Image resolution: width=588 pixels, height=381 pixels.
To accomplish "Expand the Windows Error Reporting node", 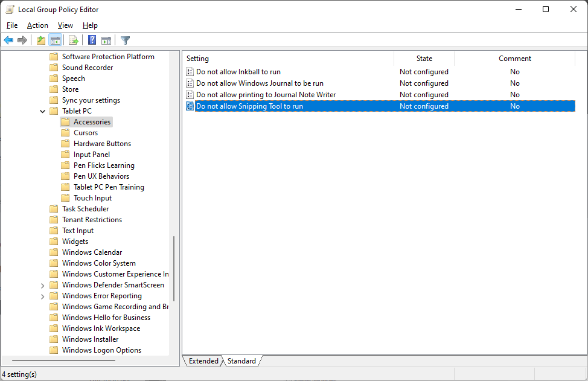I will (42, 296).
